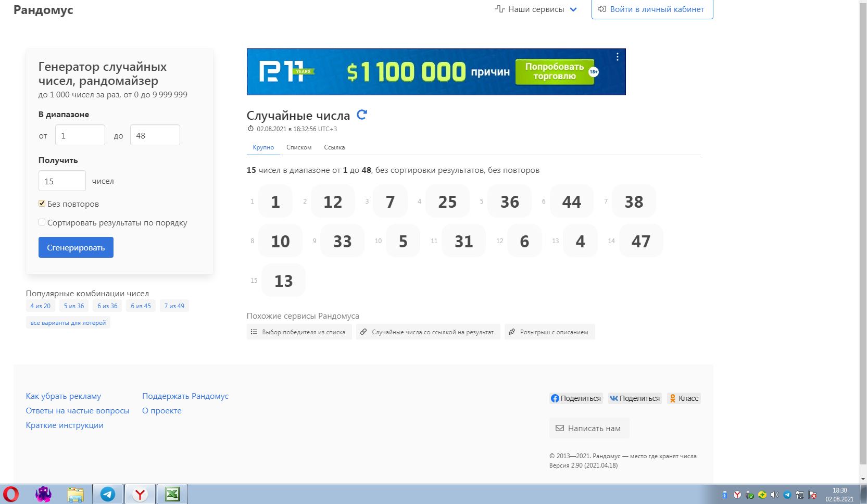Click the 18+ badge on the ad banner

pos(594,72)
